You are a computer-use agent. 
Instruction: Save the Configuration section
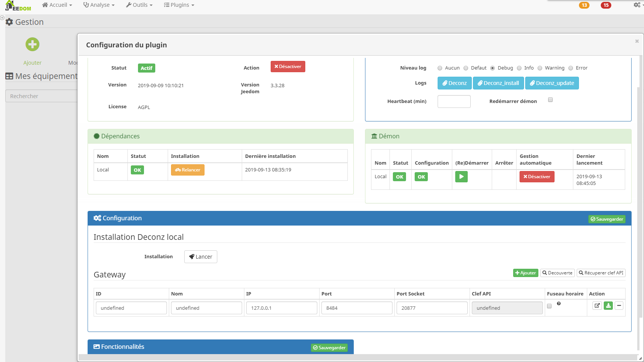[x=607, y=219]
